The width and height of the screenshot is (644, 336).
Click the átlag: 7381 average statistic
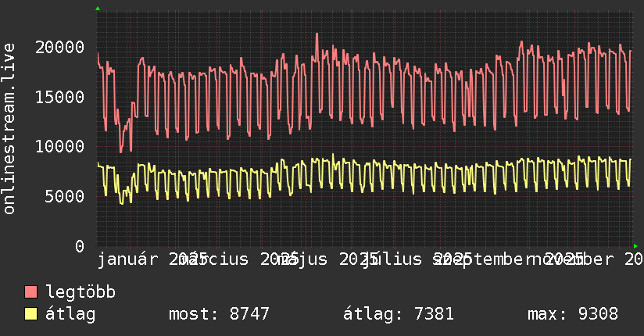pyautogui.click(x=399, y=314)
